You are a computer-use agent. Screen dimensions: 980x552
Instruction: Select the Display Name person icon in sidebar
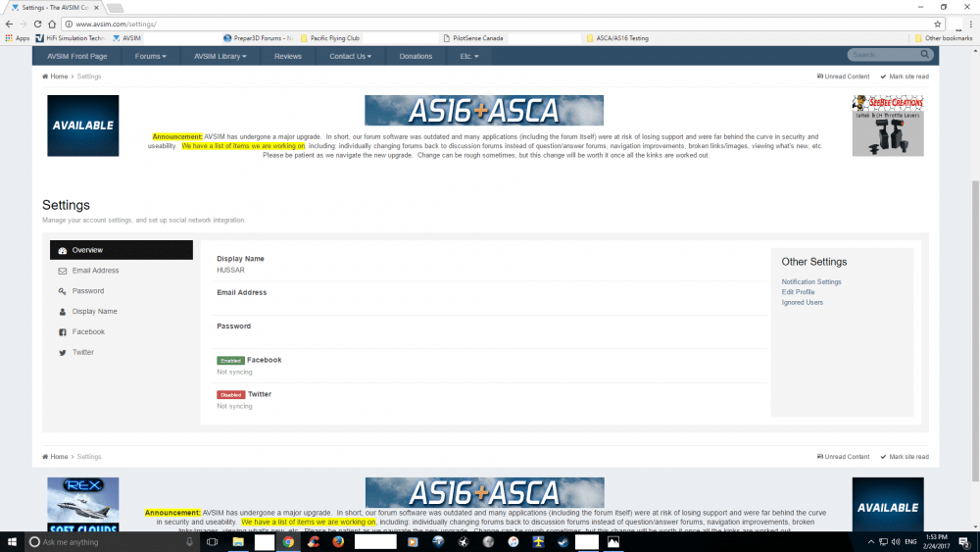coord(63,312)
